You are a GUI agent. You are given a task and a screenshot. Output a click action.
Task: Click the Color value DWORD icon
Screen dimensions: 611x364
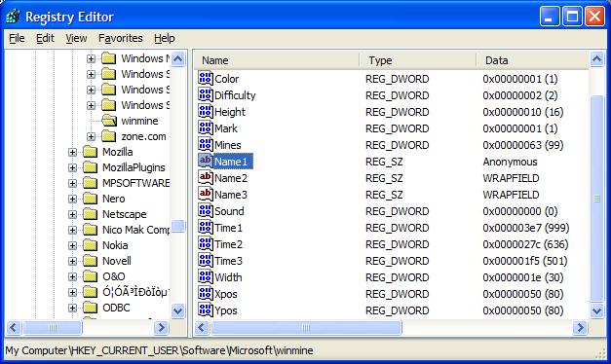206,78
